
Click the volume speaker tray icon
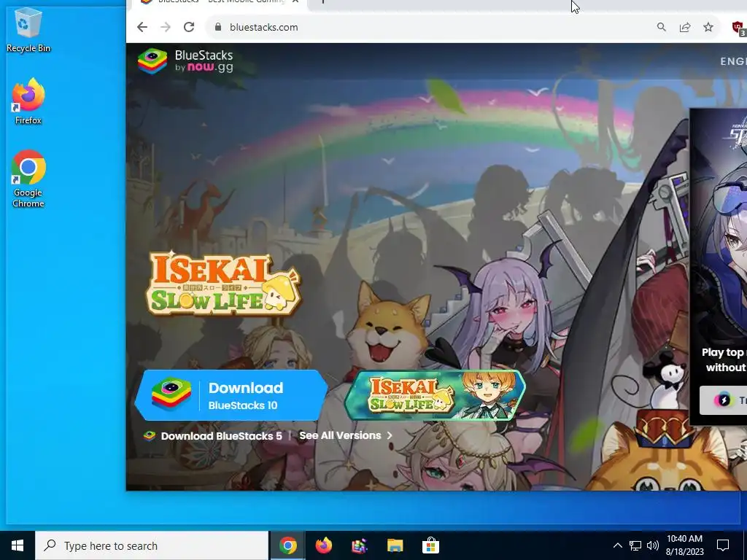[653, 545]
